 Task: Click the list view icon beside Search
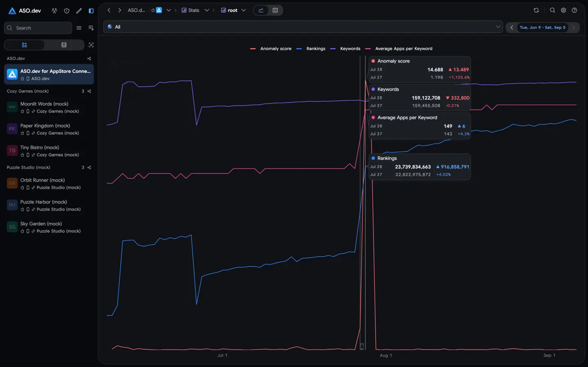coord(79,28)
